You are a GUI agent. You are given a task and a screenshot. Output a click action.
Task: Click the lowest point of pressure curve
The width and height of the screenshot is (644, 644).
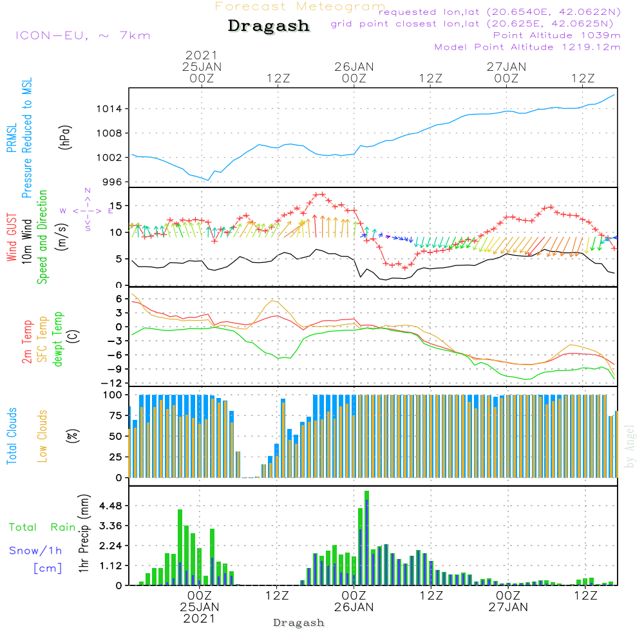pyautogui.click(x=208, y=180)
